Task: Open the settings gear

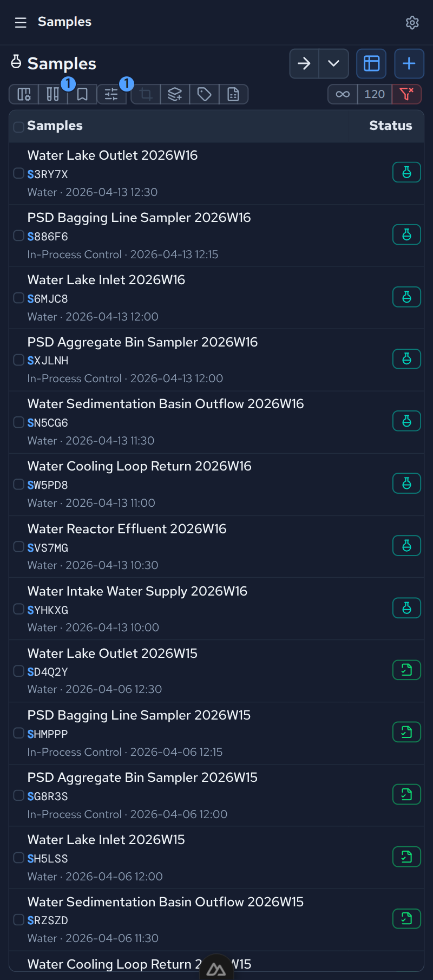Action: point(412,22)
